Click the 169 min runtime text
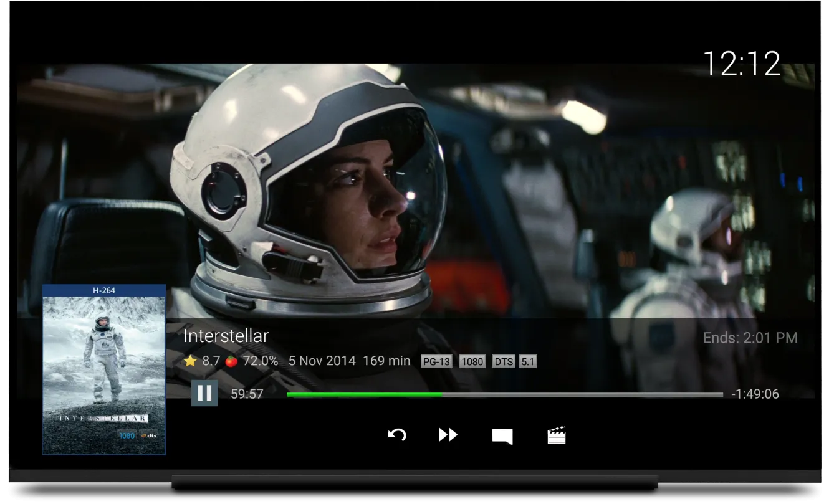The height and width of the screenshot is (504, 834). (x=386, y=361)
